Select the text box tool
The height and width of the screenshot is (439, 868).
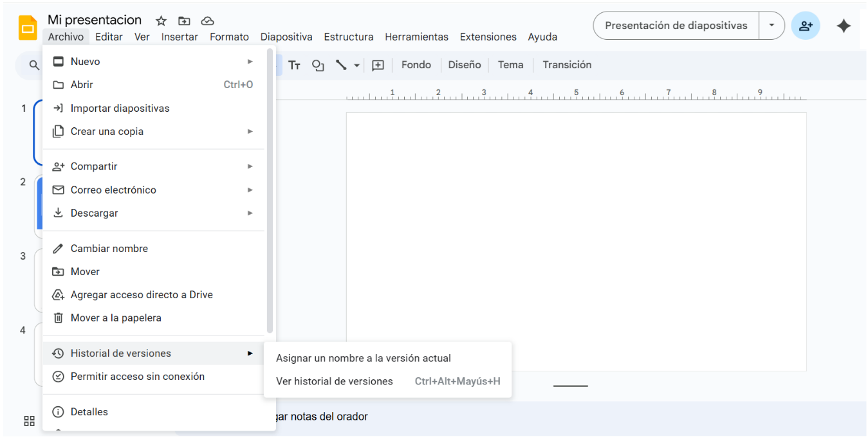[x=294, y=65]
